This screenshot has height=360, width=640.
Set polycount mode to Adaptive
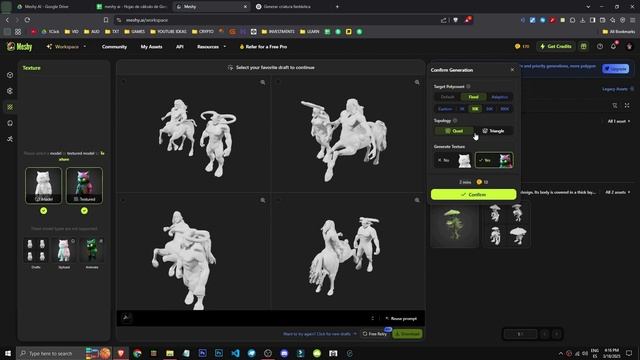(500, 97)
